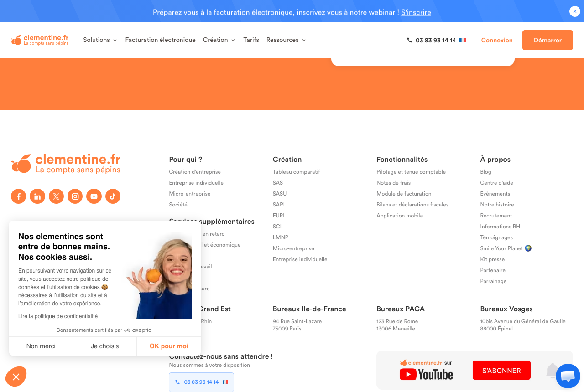The height and width of the screenshot is (392, 584).
Task: Expand the Création dropdown in navbar
Action: pos(219,40)
